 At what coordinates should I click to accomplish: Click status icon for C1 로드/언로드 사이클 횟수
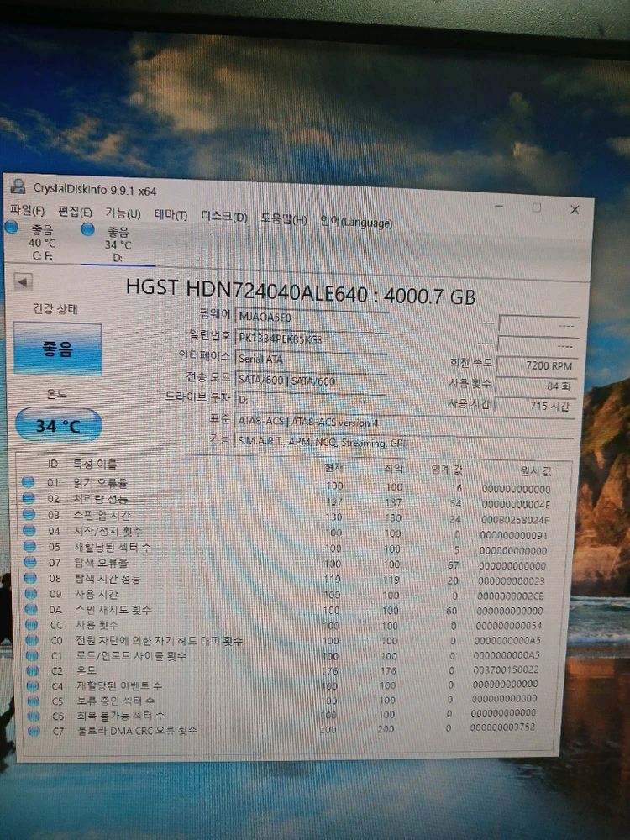(x=32, y=655)
